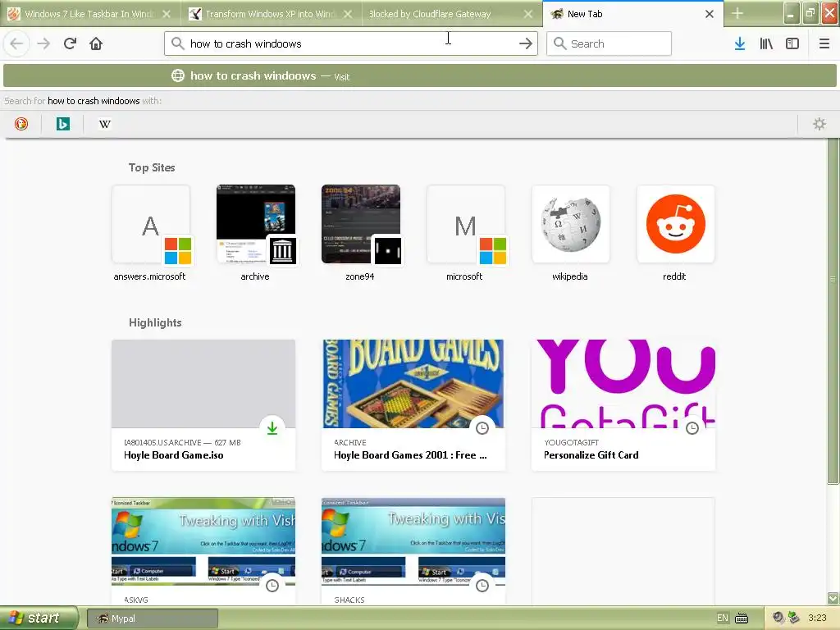Search with the DuckDuckGo engine icon
The height and width of the screenshot is (630, 840).
[x=21, y=125]
